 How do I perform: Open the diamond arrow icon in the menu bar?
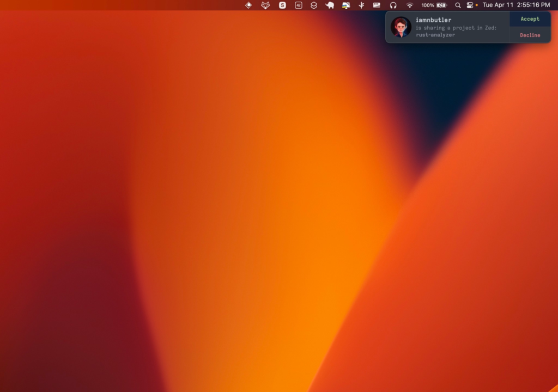[248, 5]
